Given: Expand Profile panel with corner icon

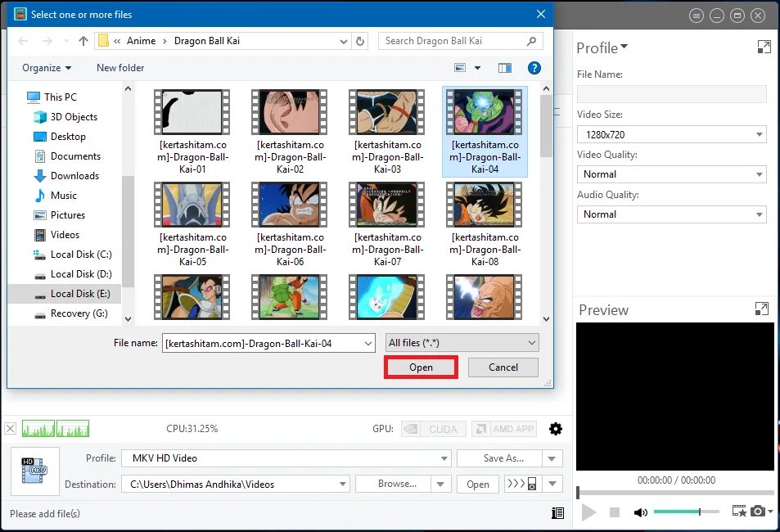Looking at the screenshot, I should 764,47.
